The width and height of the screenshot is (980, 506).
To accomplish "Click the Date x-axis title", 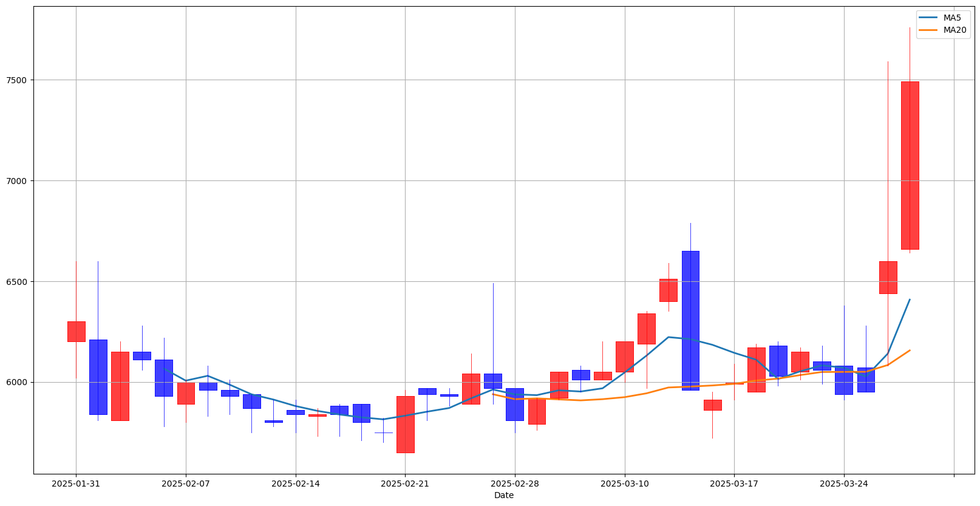I will pyautogui.click(x=504, y=496).
